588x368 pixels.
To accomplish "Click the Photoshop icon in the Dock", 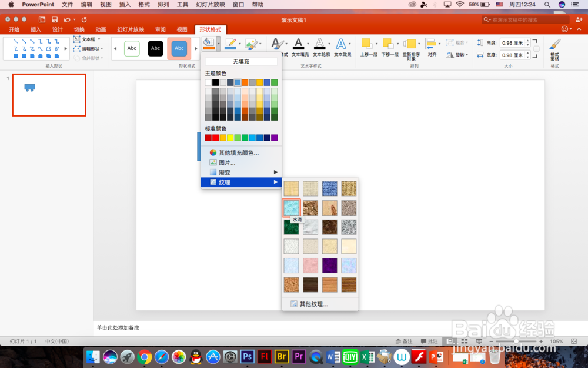I will pyautogui.click(x=247, y=356).
